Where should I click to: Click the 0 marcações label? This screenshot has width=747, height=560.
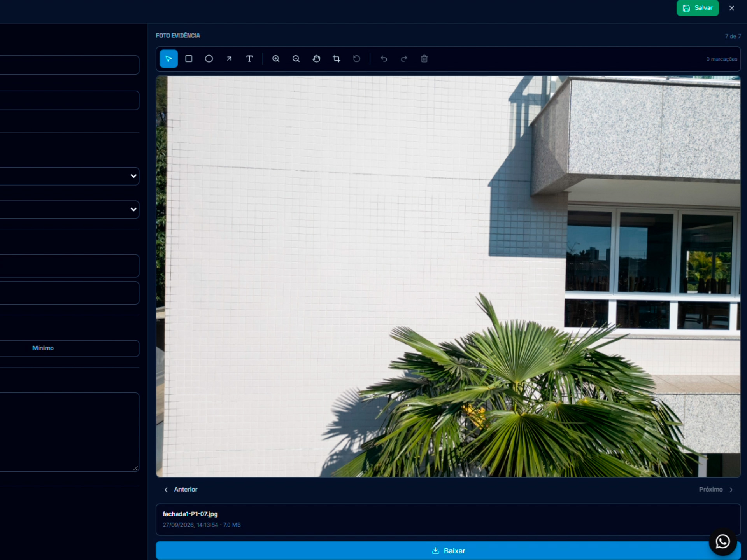tap(722, 59)
